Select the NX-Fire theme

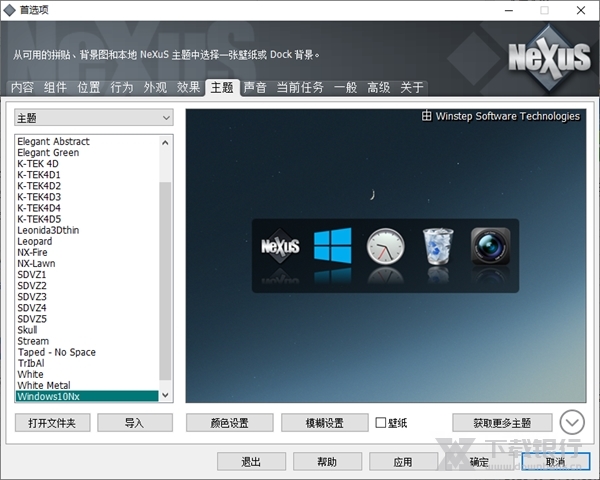pos(87,252)
